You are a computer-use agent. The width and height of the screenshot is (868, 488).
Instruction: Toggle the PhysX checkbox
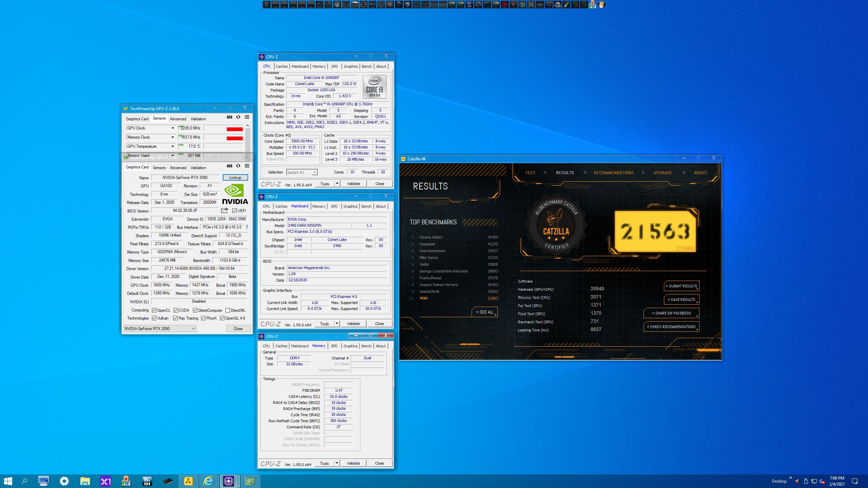coord(203,318)
